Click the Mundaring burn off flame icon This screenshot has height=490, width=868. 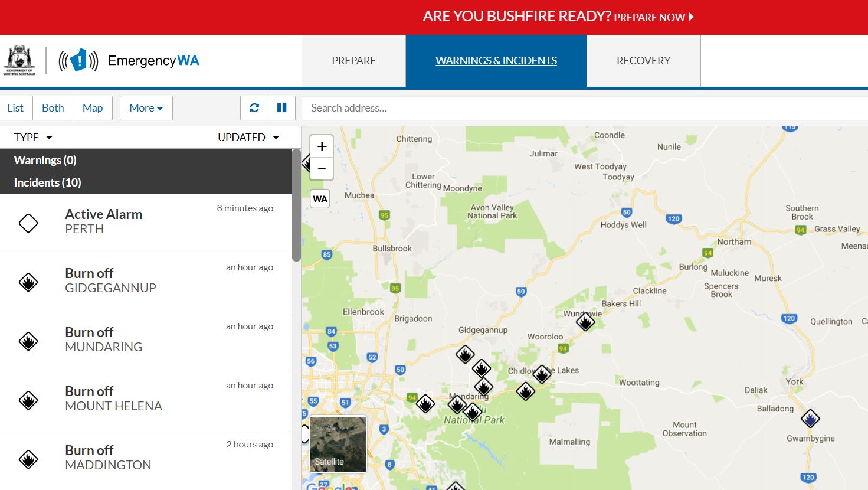point(28,341)
